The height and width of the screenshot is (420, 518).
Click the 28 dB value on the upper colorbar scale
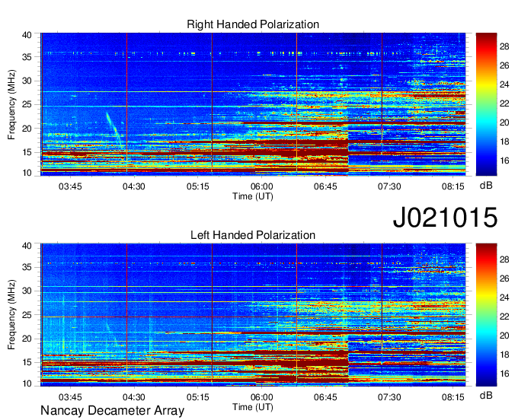(504, 46)
